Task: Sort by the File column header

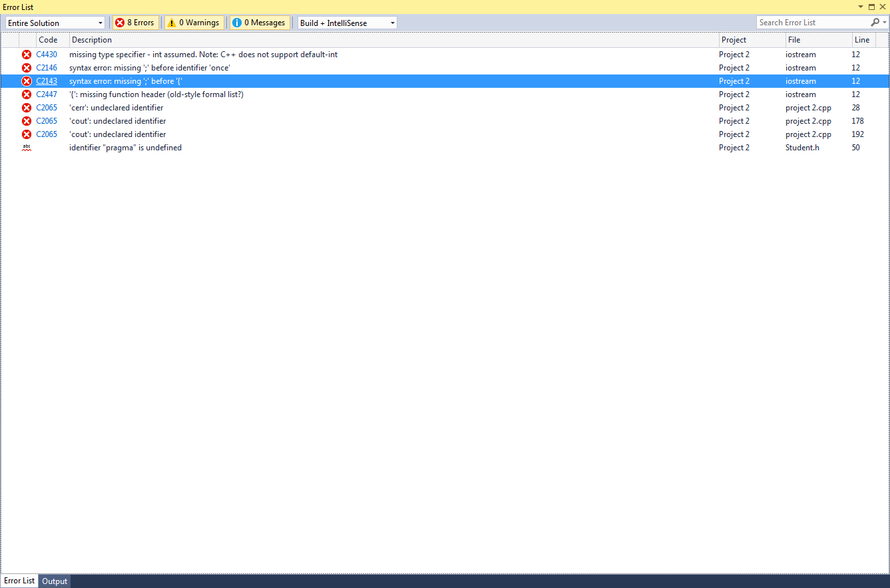Action: pos(819,40)
